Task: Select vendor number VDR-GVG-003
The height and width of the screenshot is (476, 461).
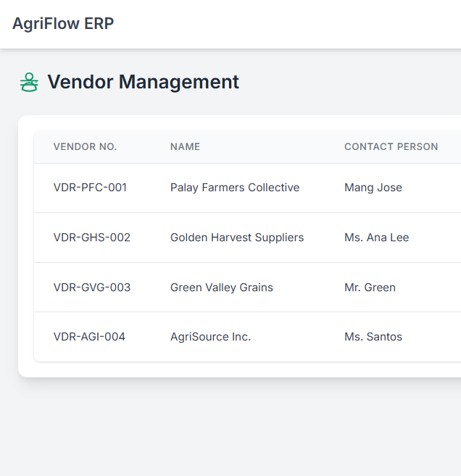Action: (92, 288)
